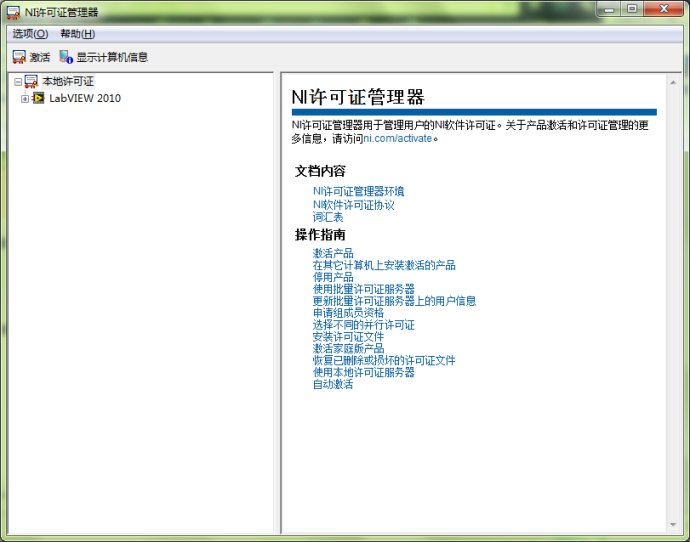Open 在其它计算机上安装激活的产品 link

384,265
